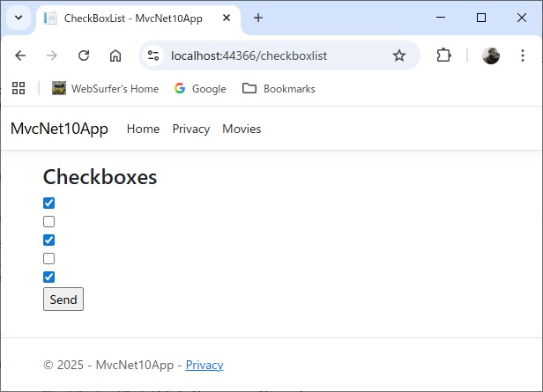View site information icon in address bar
Screen dimensions: 543x392
point(153,55)
